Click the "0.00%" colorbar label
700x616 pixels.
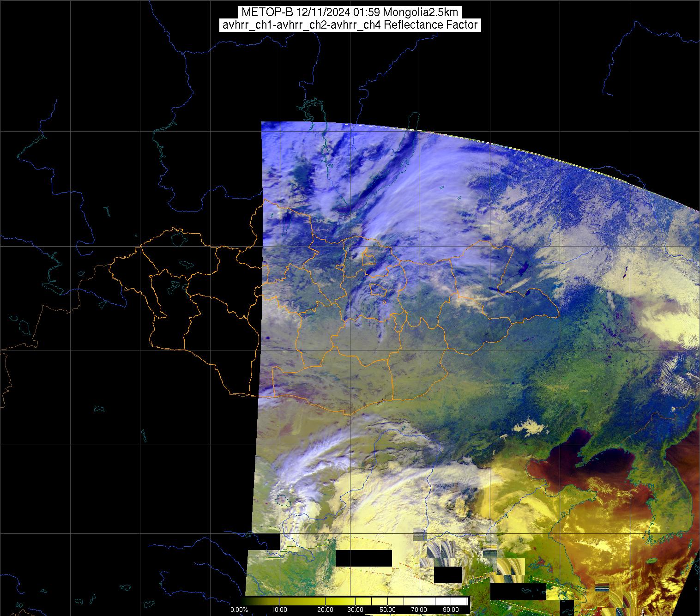239,610
